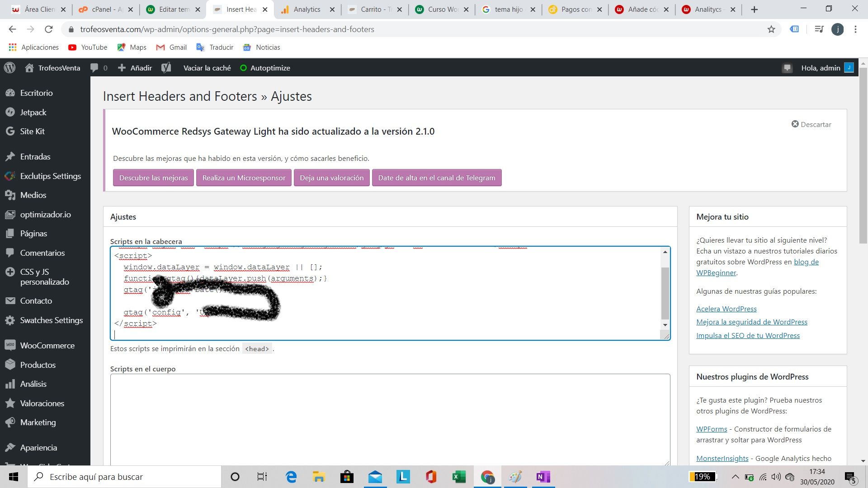This screenshot has height=488, width=868.
Task: Switch to the cPanel browser tab
Action: coord(107,9)
